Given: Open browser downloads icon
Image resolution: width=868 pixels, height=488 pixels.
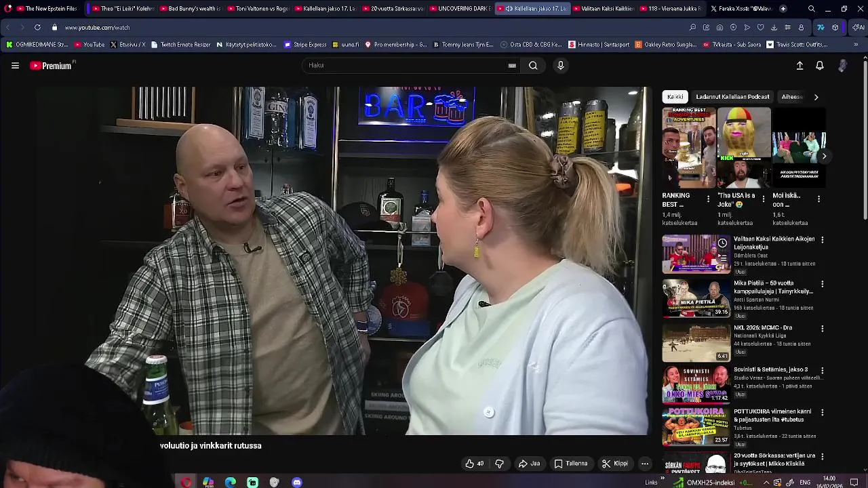Looking at the screenshot, I should 774,28.
